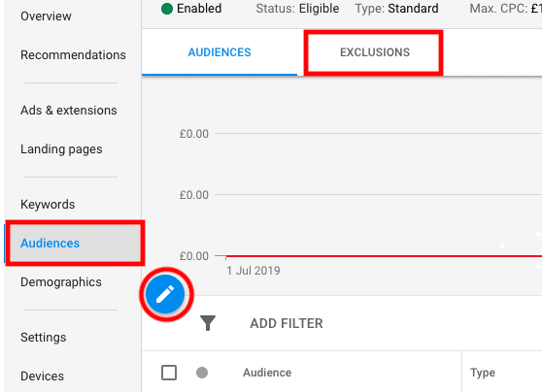
Task: Open Keywords in the sidebar
Action: tap(48, 205)
